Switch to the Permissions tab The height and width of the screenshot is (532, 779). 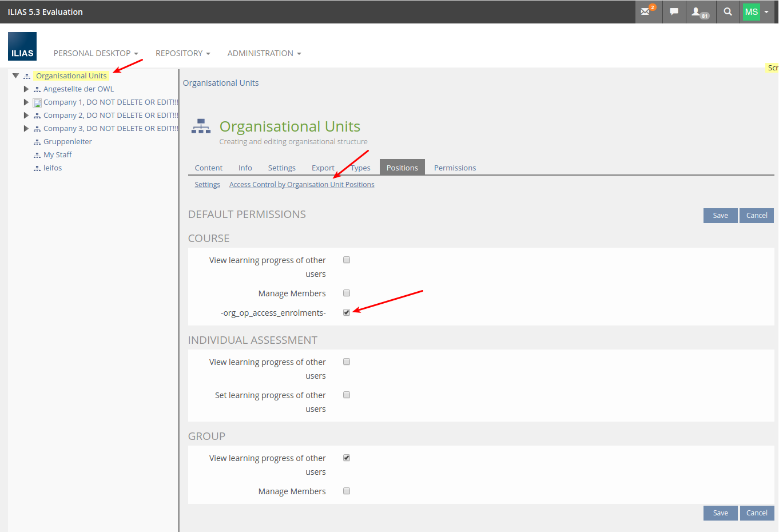click(x=455, y=168)
